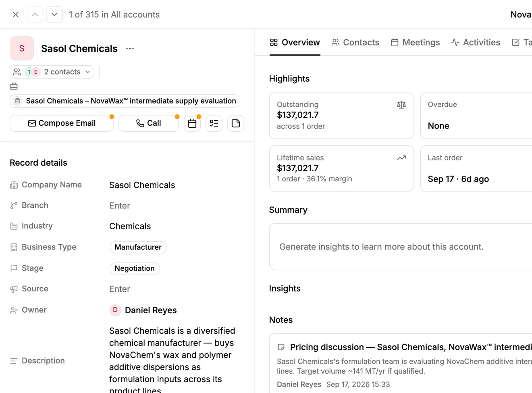The image size is (532, 393).
Task: Close the account record panel
Action: [16, 15]
